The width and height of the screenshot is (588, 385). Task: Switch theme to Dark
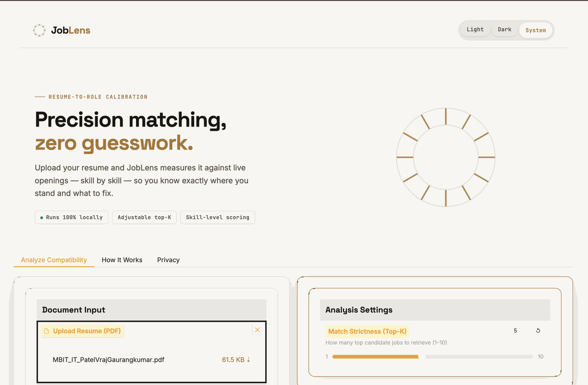(x=505, y=29)
